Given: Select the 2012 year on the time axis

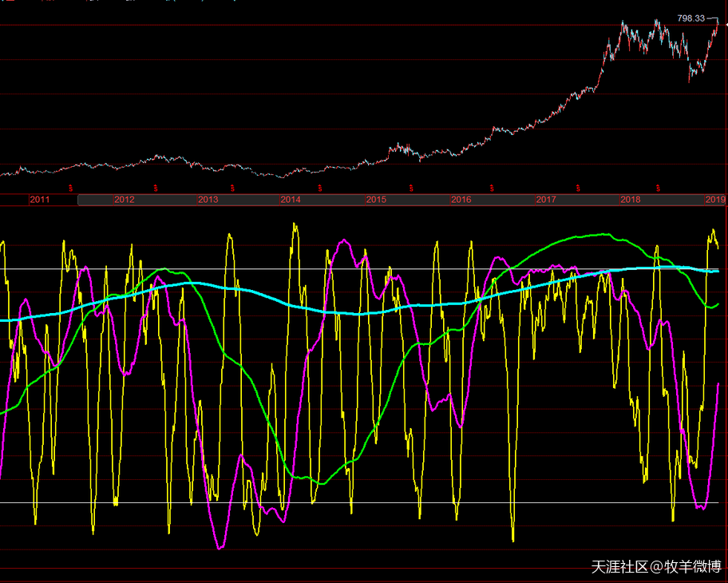Looking at the screenshot, I should [124, 200].
